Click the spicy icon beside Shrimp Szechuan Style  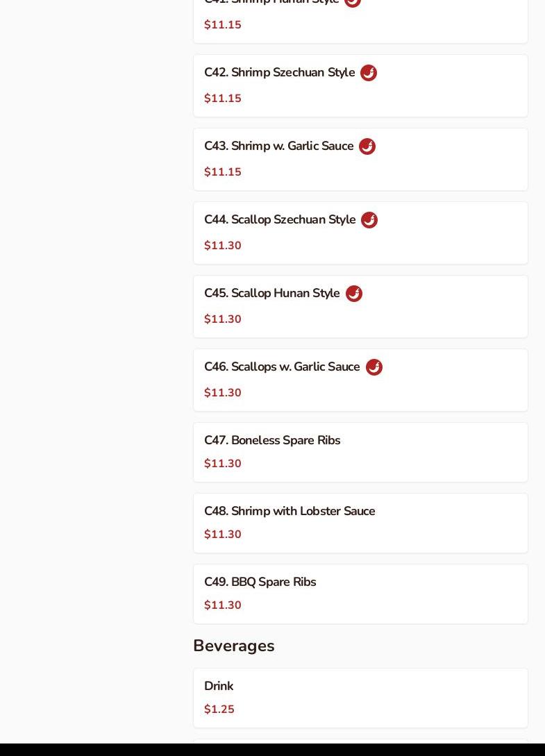(369, 73)
